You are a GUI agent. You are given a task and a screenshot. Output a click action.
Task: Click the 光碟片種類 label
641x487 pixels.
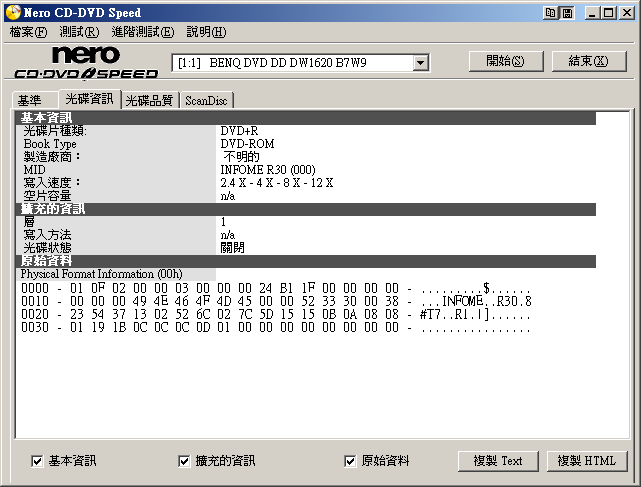[55, 131]
